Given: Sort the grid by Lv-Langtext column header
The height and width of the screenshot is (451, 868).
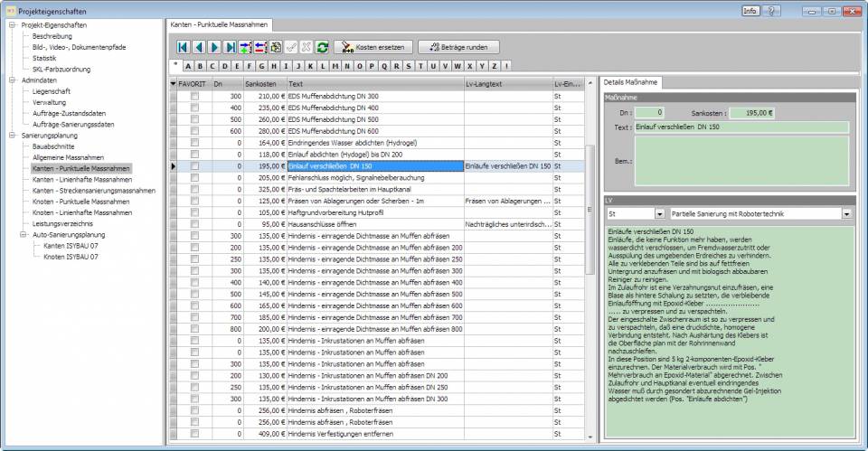Looking at the screenshot, I should tap(508, 84).
